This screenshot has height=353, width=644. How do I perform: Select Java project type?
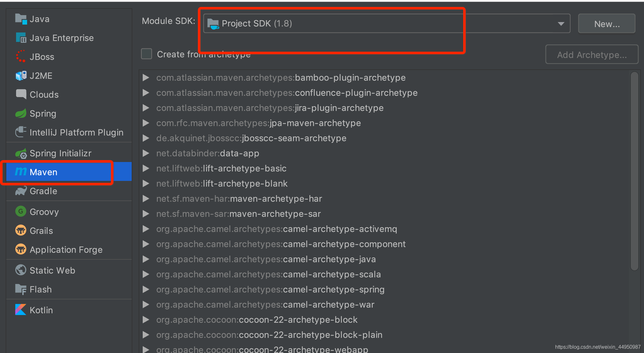click(69, 19)
